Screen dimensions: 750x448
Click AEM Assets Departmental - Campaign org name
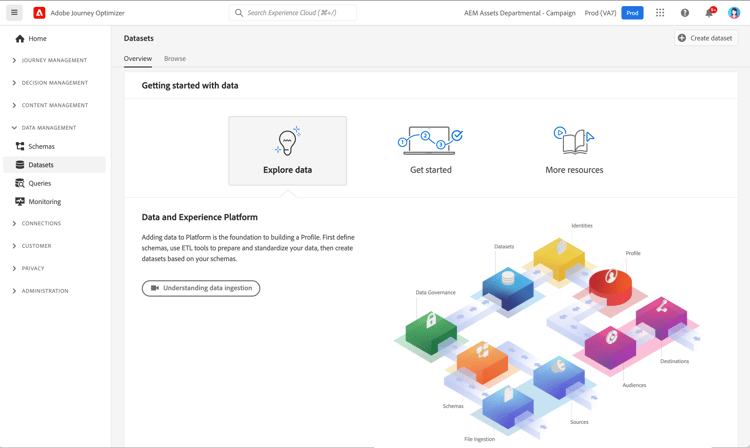tap(519, 13)
